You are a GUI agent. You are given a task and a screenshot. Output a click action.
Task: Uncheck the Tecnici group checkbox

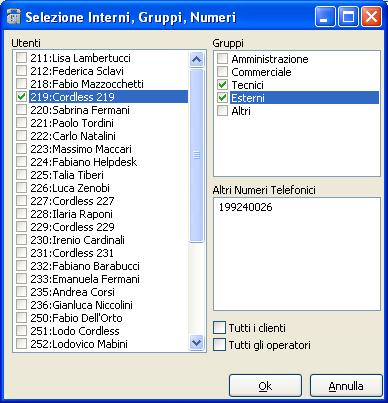[222, 85]
